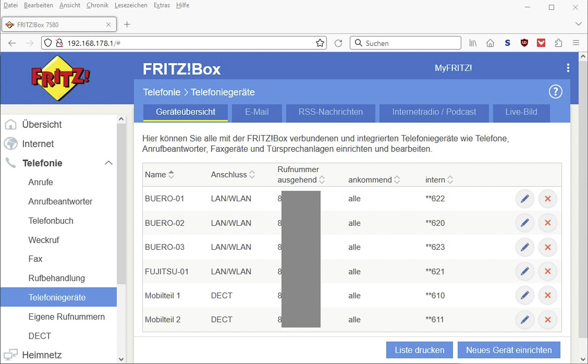Sort the table by Name
588x364 pixels.
159,175
